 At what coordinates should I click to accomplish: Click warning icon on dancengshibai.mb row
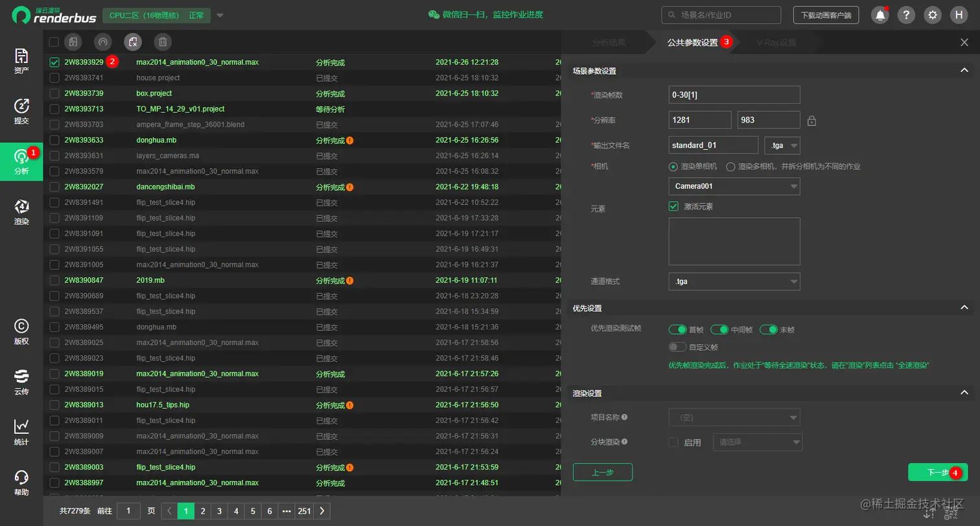349,187
